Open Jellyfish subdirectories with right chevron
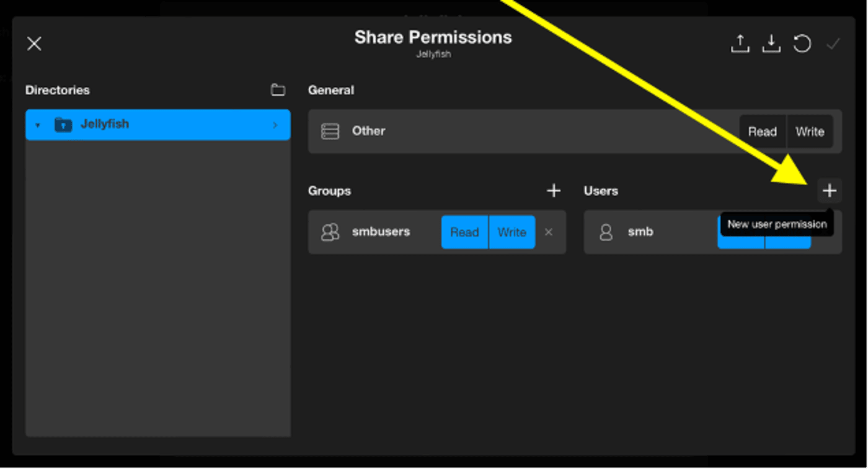The width and height of the screenshot is (868, 469). 275,125
